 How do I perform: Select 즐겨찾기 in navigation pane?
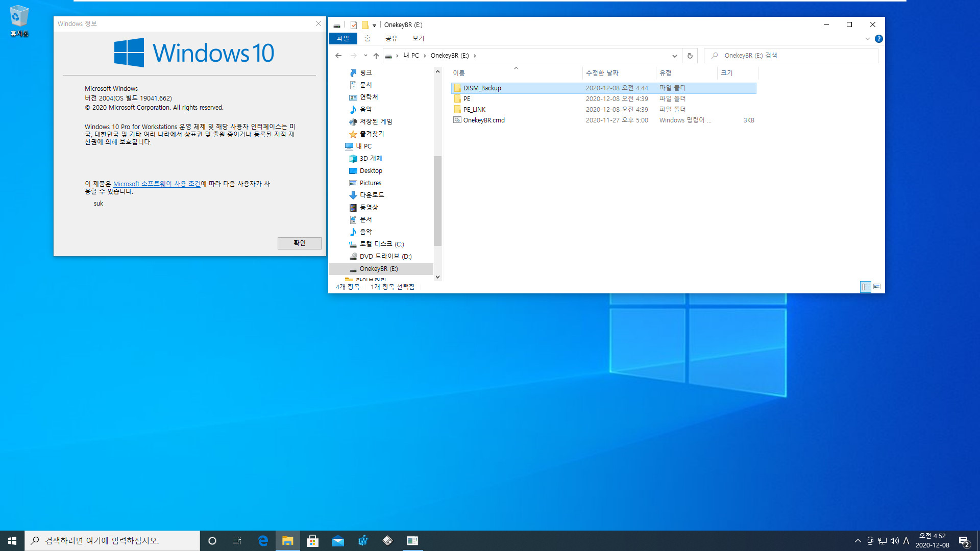[x=372, y=134]
